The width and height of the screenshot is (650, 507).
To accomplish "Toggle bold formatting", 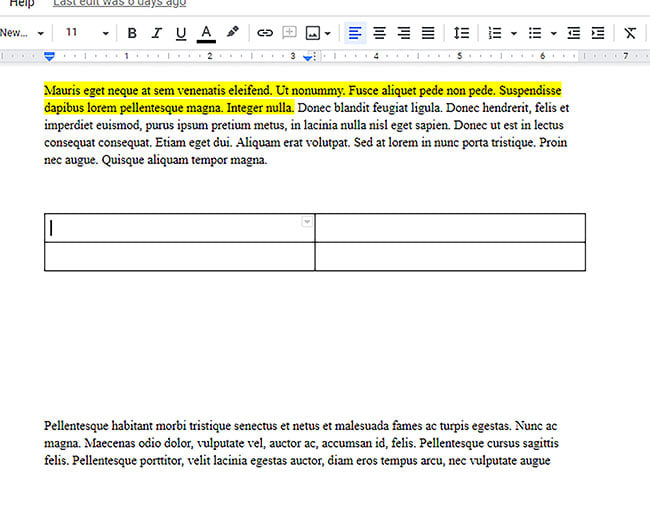I will click(132, 33).
